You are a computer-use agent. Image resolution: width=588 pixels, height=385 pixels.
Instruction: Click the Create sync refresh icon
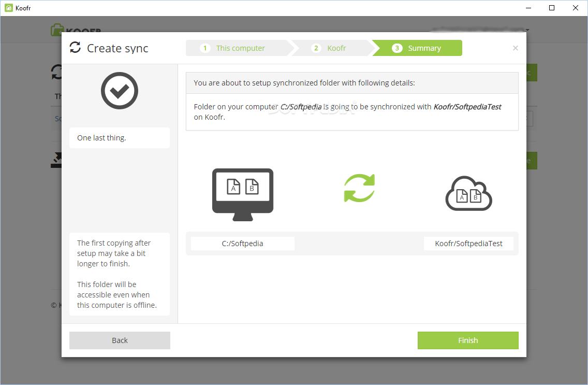click(75, 48)
